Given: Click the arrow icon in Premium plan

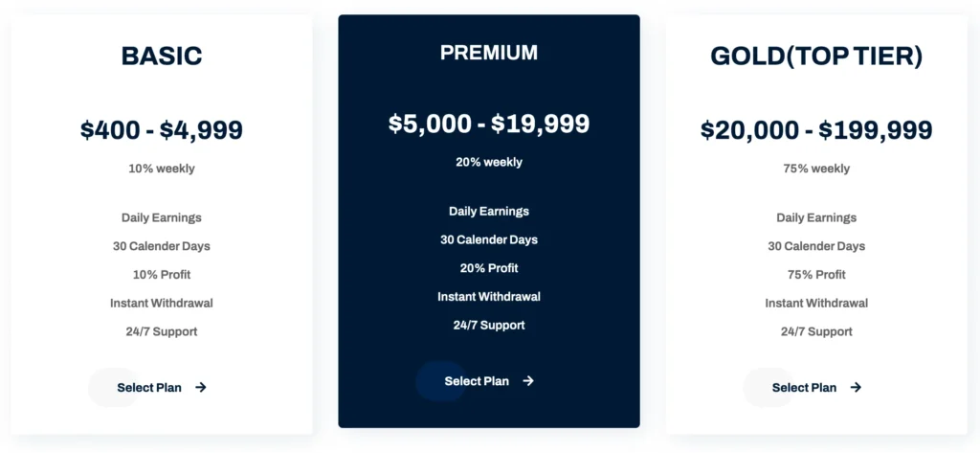Looking at the screenshot, I should pyautogui.click(x=528, y=381).
